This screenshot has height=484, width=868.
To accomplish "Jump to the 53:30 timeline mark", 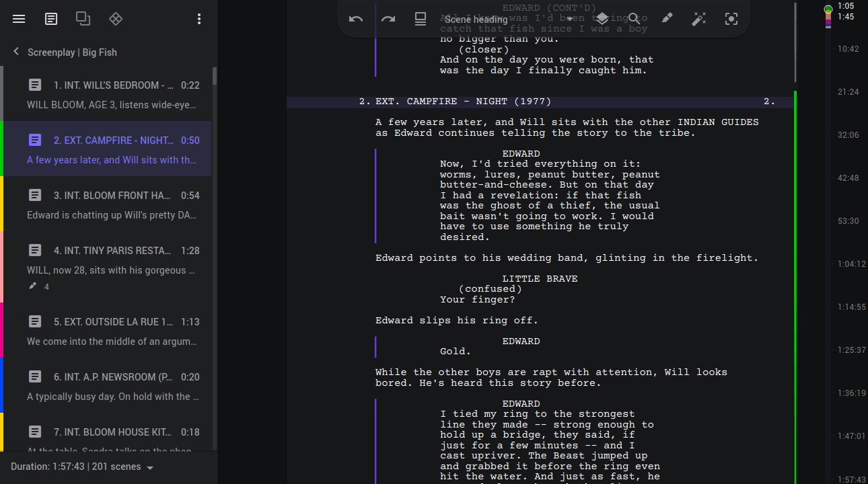I will (848, 221).
